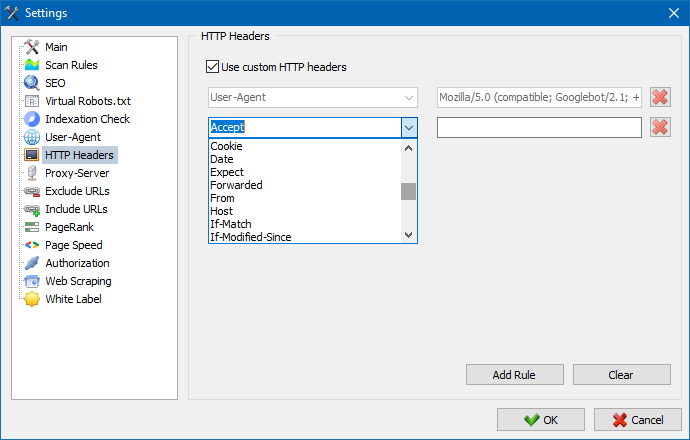
Task: Click the Main settings tools icon
Action: coord(32,47)
